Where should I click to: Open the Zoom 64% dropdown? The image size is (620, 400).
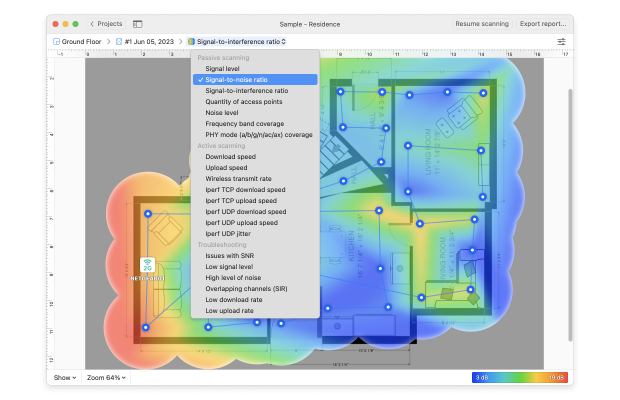click(106, 377)
